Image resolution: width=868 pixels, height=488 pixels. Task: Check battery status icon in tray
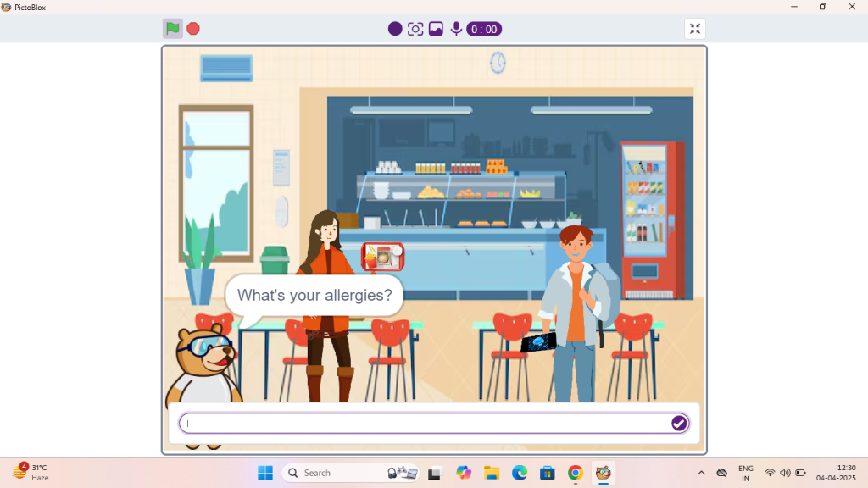pyautogui.click(x=800, y=473)
